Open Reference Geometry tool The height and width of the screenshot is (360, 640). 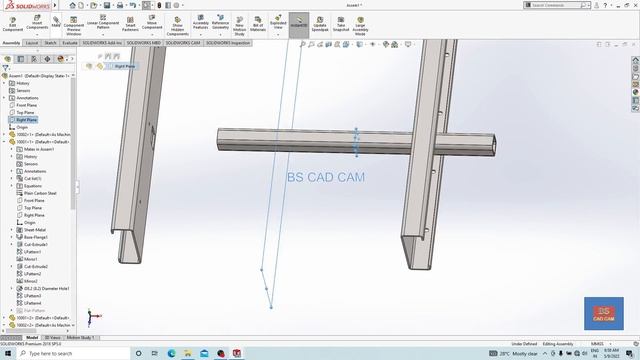point(220,23)
